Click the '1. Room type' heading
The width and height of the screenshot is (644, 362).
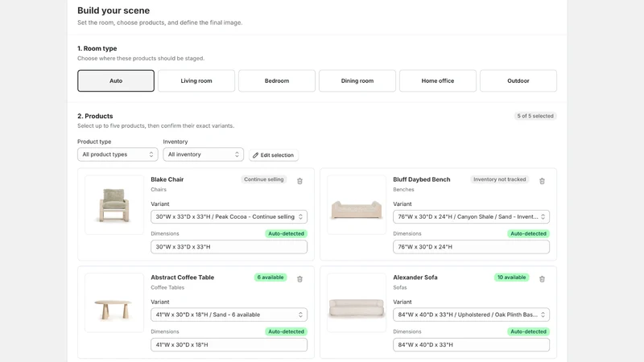pyautogui.click(x=97, y=48)
